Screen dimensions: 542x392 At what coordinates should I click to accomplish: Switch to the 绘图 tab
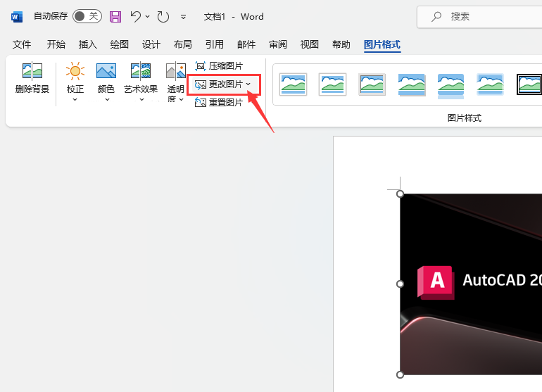(119, 44)
